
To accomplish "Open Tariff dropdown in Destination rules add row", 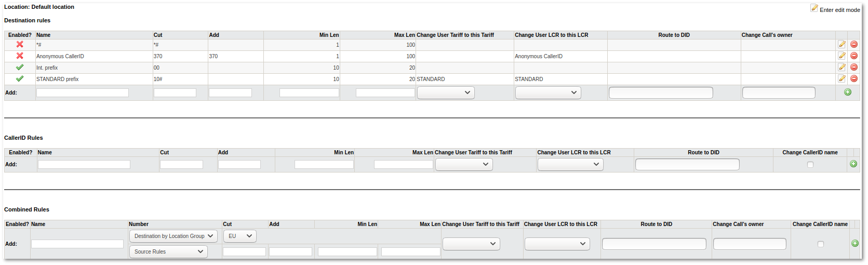I will pyautogui.click(x=446, y=93).
